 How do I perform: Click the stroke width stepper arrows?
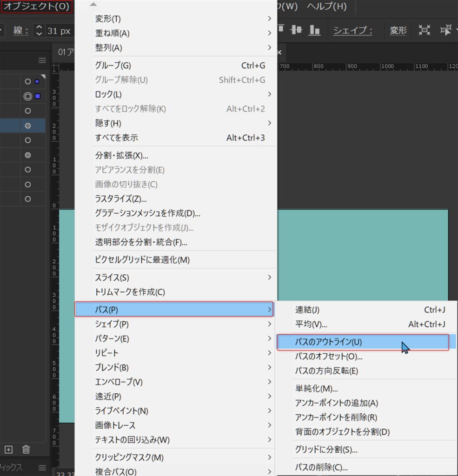click(39, 31)
